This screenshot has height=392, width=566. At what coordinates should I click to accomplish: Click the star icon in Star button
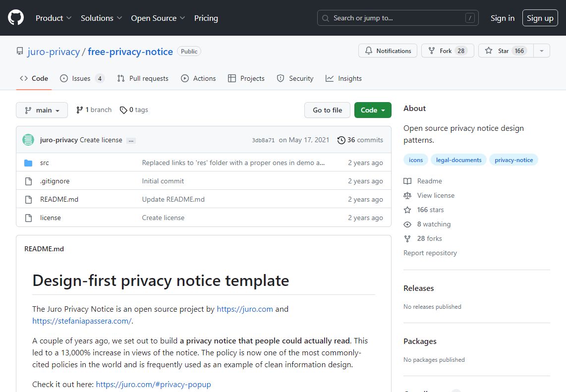tap(488, 51)
